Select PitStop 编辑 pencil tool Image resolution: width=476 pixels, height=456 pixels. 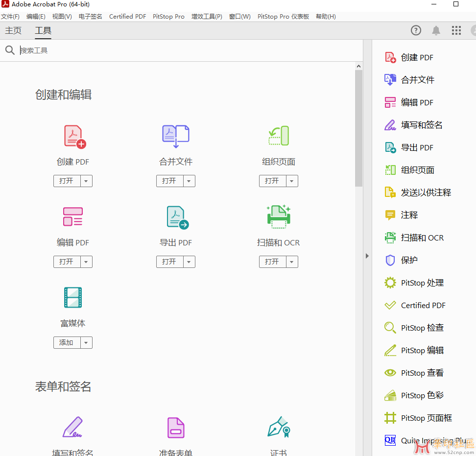414,350
